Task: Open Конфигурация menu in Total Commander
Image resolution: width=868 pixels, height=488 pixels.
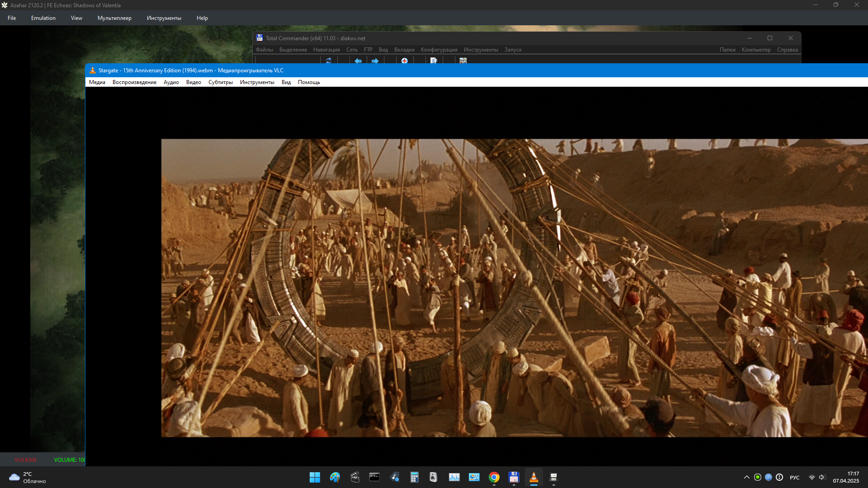Action: coord(439,50)
